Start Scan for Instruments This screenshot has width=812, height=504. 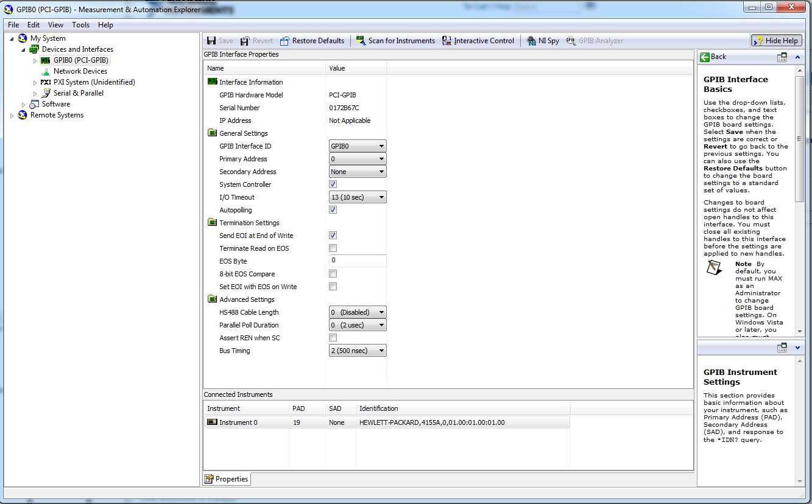pyautogui.click(x=396, y=41)
